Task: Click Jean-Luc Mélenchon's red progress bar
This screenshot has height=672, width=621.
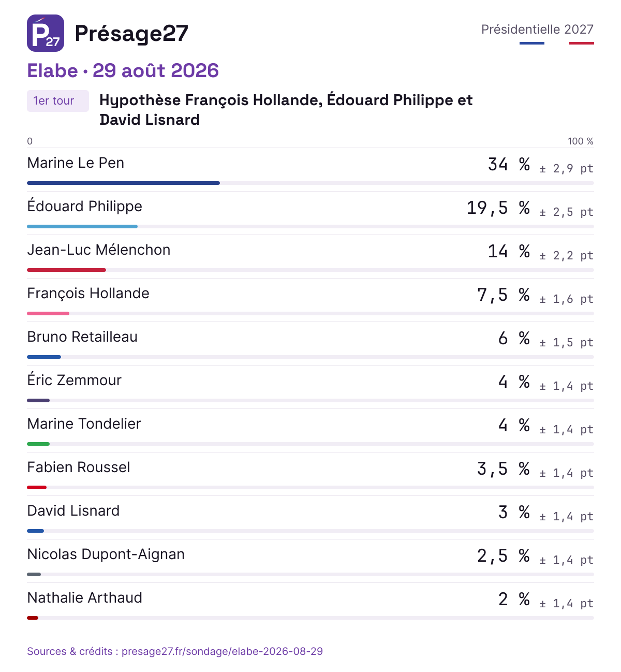Action: click(66, 270)
